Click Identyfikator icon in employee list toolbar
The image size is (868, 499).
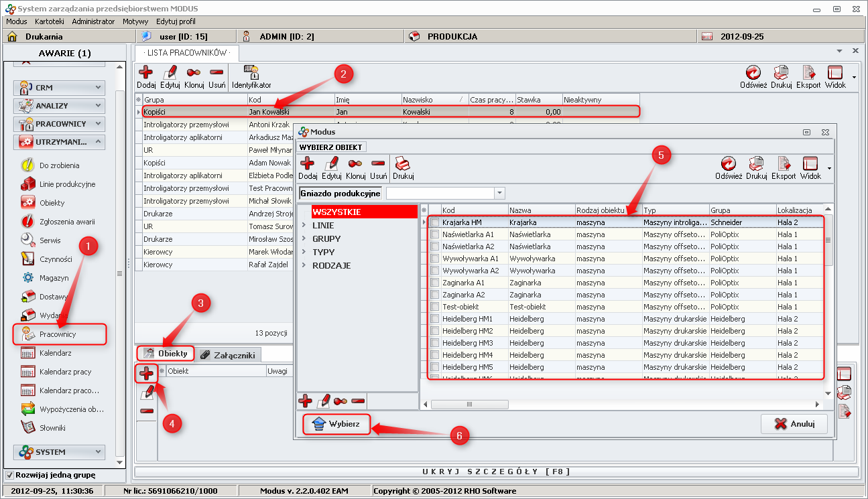point(251,73)
